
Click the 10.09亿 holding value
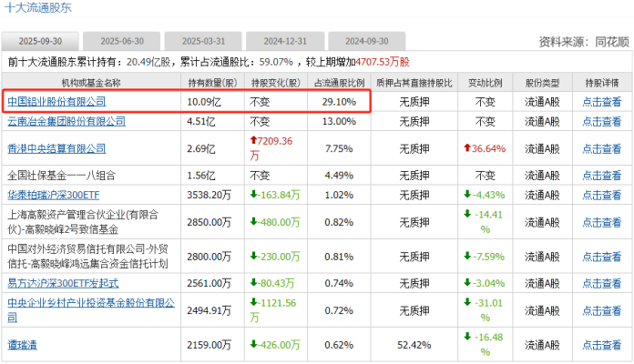pos(204,102)
